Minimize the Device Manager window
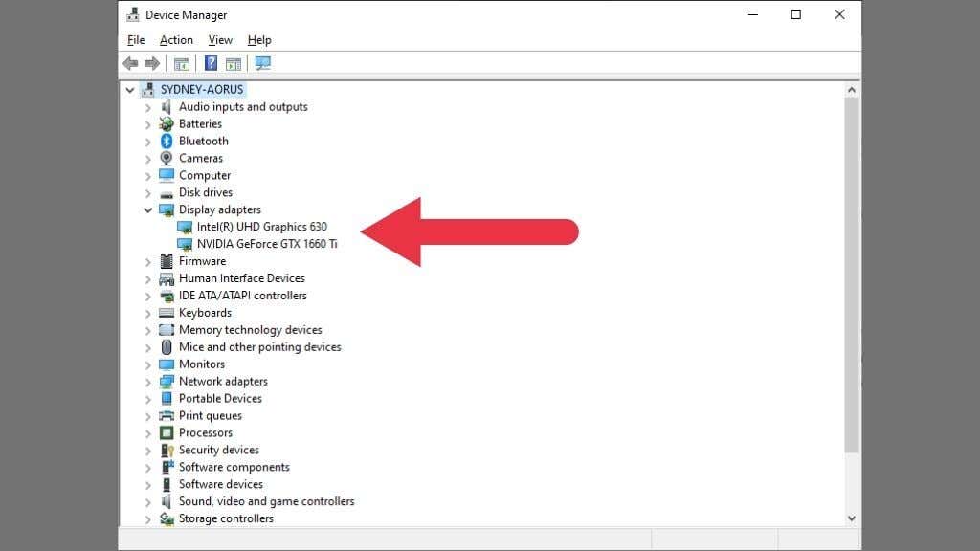980x551 pixels. [x=753, y=14]
